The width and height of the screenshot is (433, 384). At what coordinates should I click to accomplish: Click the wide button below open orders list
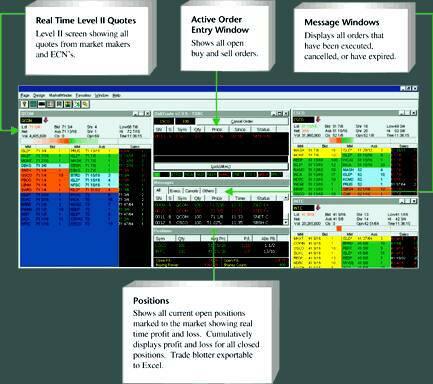pos(221,166)
